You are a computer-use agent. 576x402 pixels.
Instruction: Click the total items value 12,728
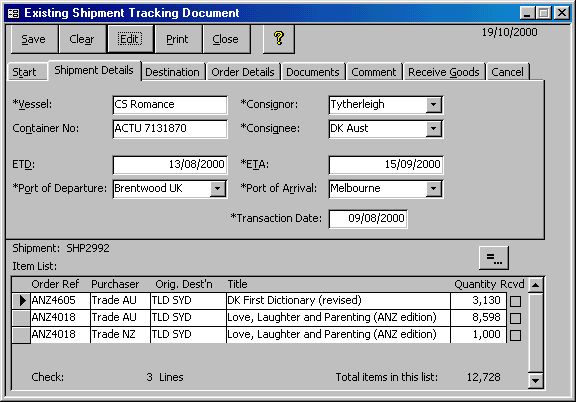[x=483, y=377]
